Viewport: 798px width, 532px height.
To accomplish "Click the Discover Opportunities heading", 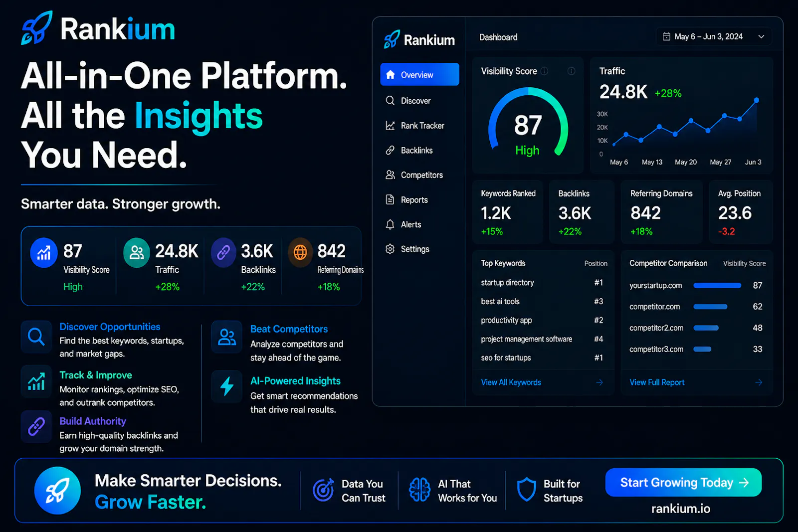I will tap(110, 327).
